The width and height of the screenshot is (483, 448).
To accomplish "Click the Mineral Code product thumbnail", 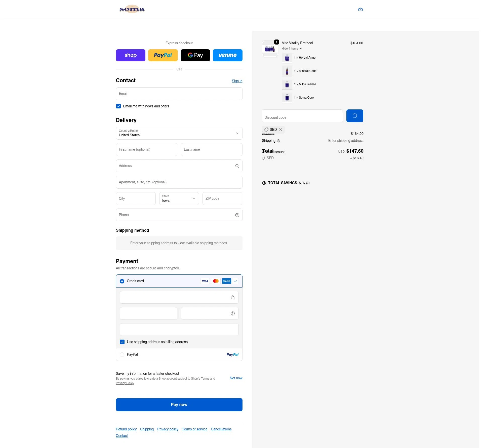I will click(287, 71).
